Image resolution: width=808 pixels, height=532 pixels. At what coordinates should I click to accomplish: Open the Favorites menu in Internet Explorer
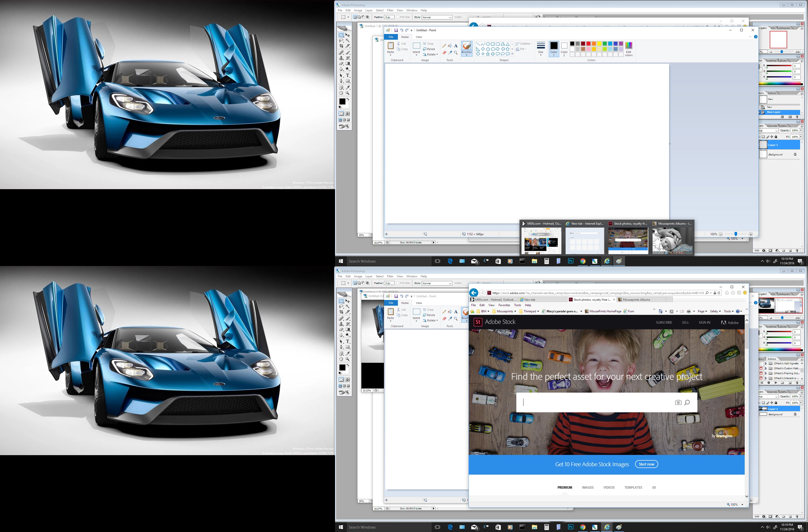tap(504, 305)
